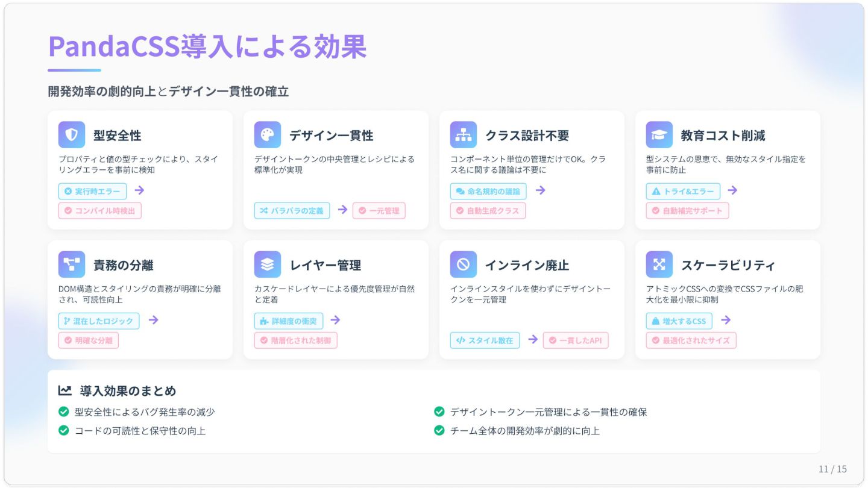Click the 一貫したAPI tag
Image resolution: width=868 pixels, height=488 pixels.
tap(576, 340)
